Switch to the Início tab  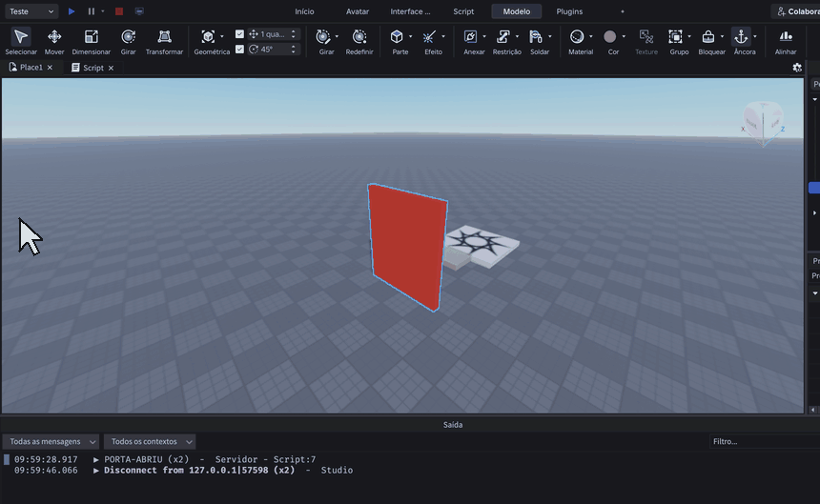(304, 11)
